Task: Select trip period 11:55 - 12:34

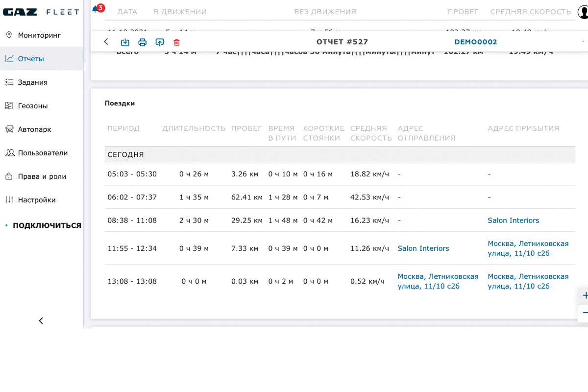Action: tap(132, 248)
